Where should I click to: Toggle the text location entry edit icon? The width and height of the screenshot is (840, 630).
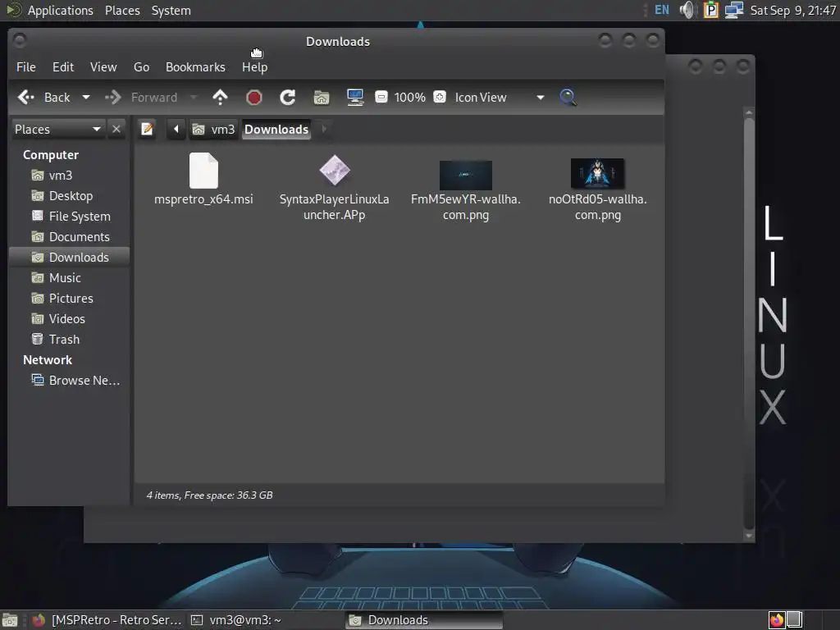(147, 129)
